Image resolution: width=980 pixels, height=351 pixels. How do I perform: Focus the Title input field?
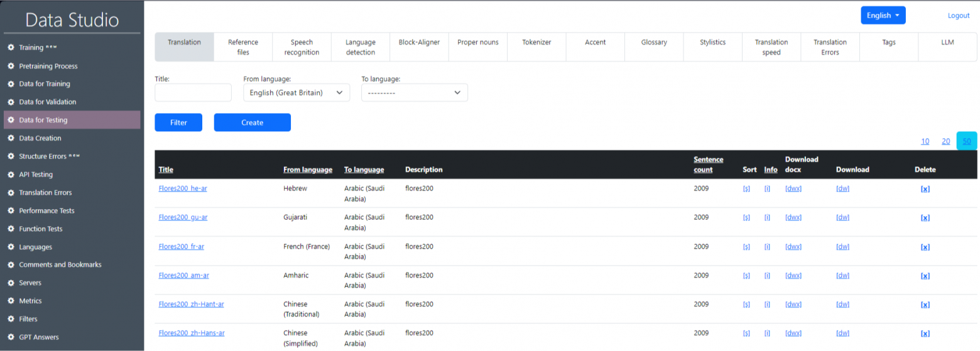click(193, 93)
